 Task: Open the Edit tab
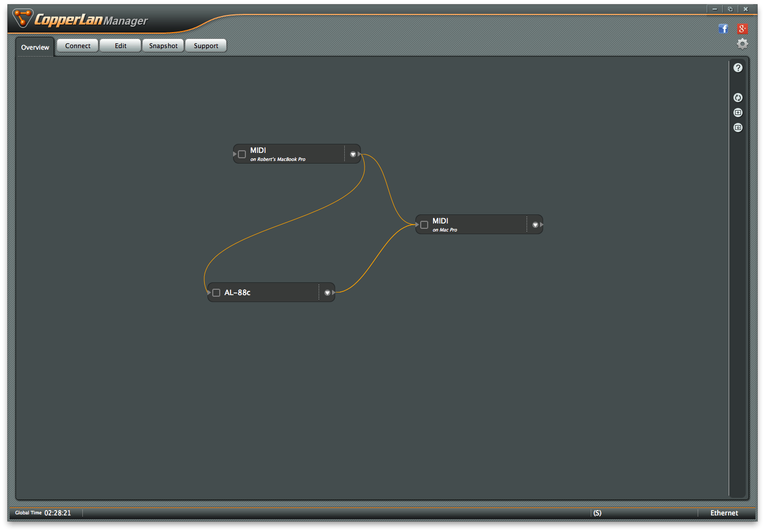click(x=120, y=45)
